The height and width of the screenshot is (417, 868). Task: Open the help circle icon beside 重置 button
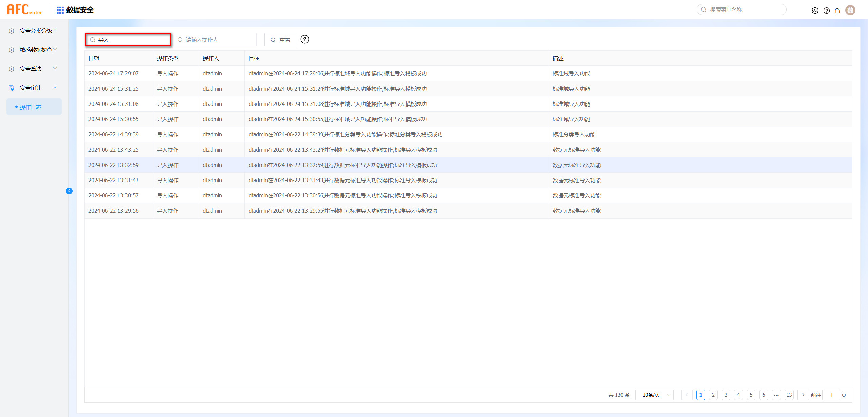coord(305,39)
